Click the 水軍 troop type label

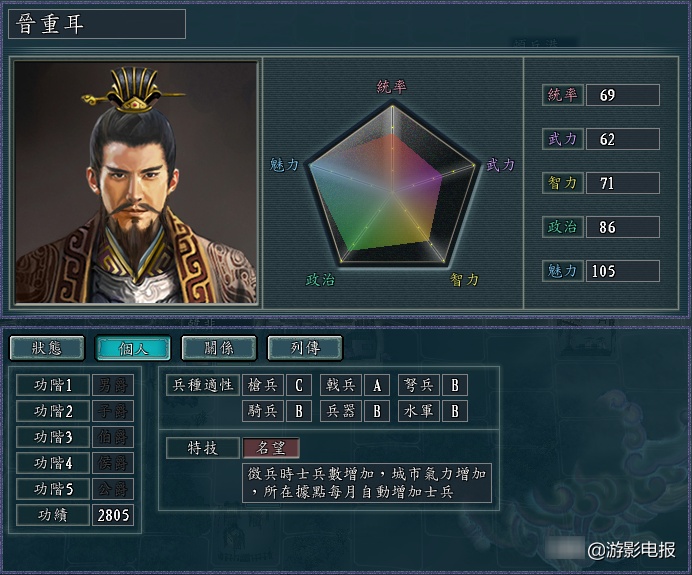click(419, 411)
